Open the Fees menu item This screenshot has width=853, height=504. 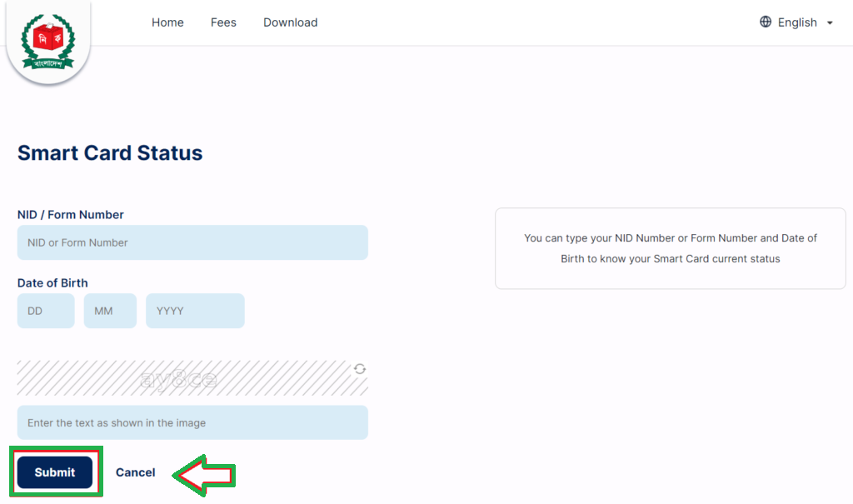223,22
